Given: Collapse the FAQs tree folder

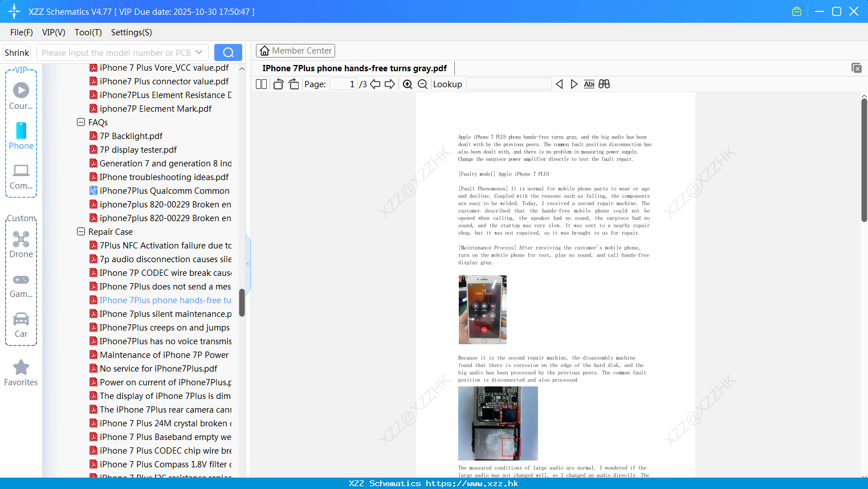Looking at the screenshot, I should click(81, 122).
